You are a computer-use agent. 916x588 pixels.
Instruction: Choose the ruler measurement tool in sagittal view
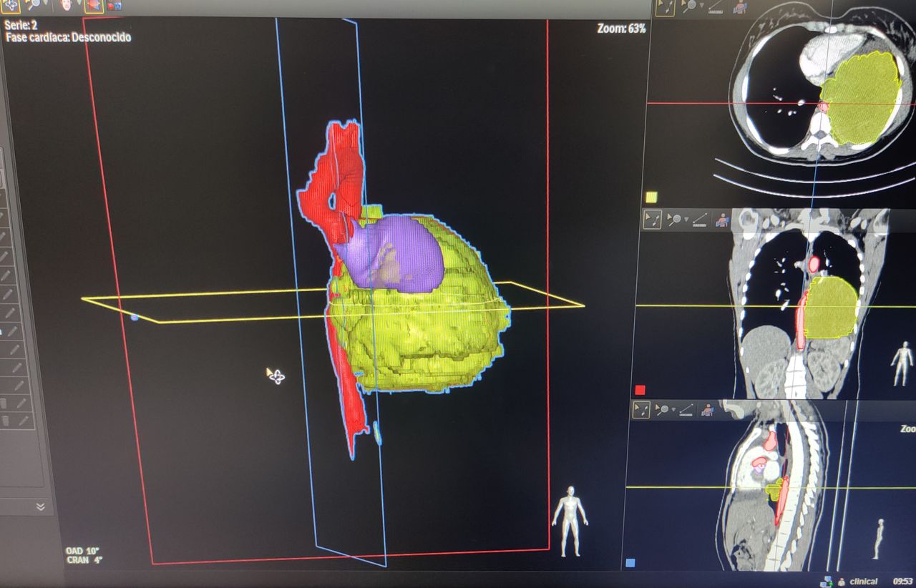click(686, 410)
